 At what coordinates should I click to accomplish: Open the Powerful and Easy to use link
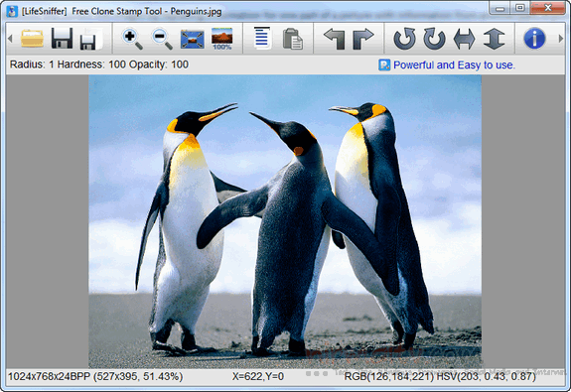(x=454, y=65)
